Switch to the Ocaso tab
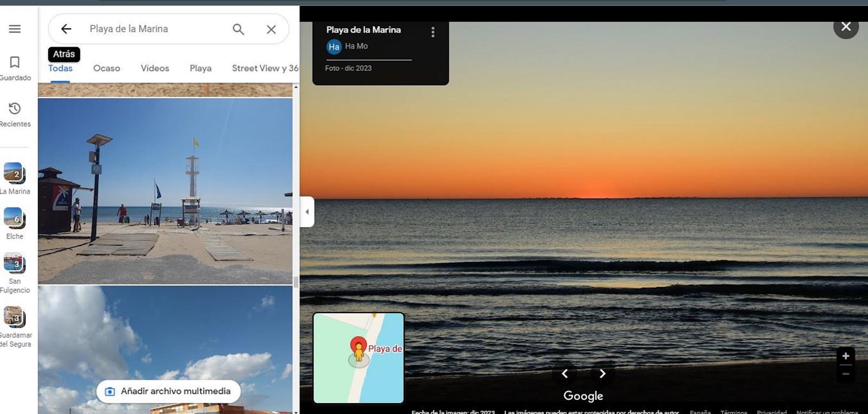 [106, 68]
